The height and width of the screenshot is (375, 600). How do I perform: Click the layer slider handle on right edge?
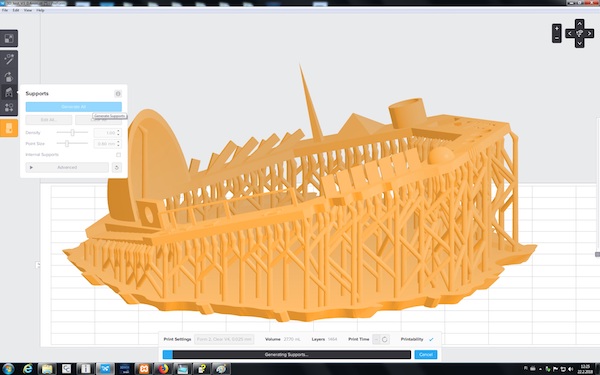coord(597,254)
